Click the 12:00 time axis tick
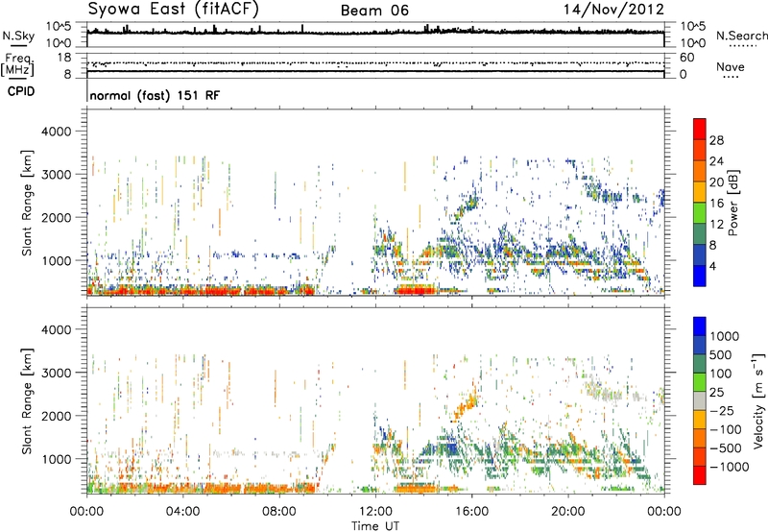This screenshot has width=768, height=532. [375, 511]
